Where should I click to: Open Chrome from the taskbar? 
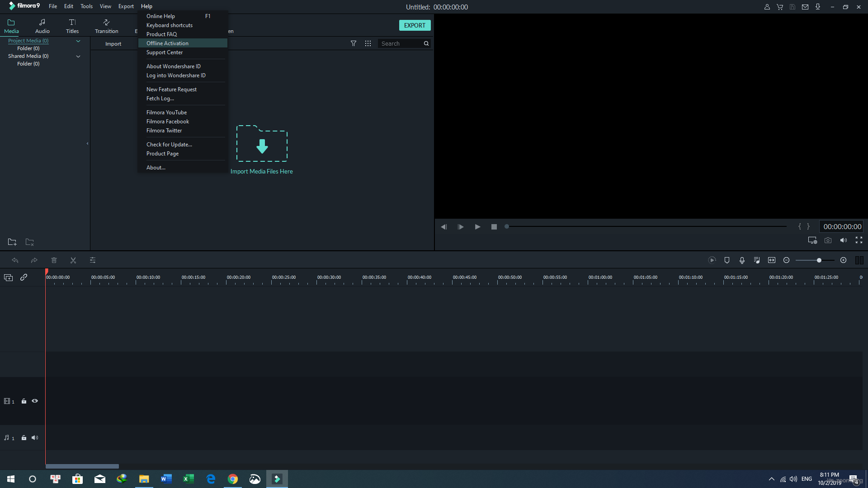(233, 479)
